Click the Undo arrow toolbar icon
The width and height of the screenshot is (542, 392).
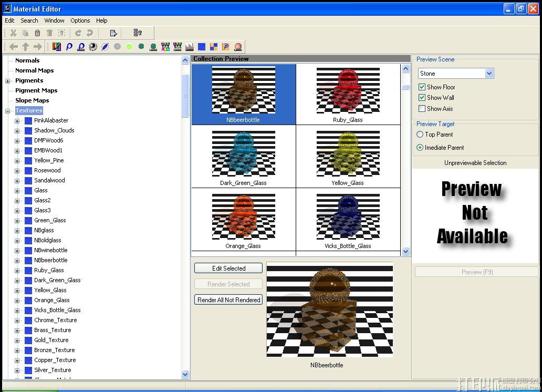click(x=78, y=33)
